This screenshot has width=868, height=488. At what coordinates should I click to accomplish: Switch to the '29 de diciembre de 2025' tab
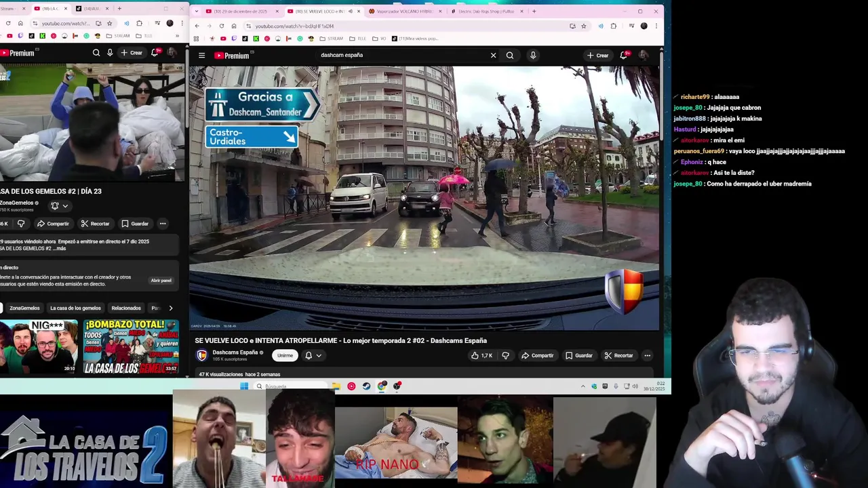[241, 11]
